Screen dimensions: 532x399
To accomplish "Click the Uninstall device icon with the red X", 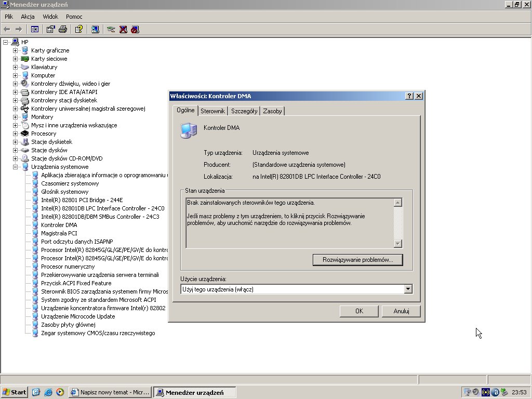I will click(123, 30).
